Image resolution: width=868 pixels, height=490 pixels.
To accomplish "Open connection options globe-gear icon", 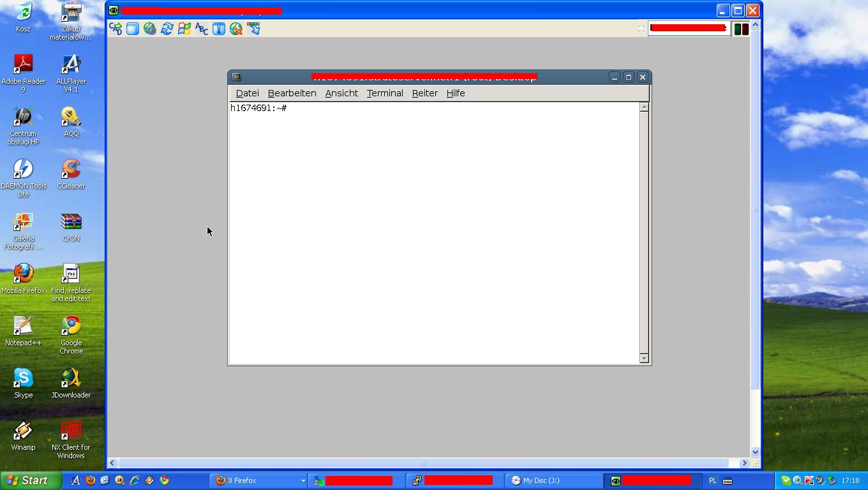I will (x=150, y=29).
